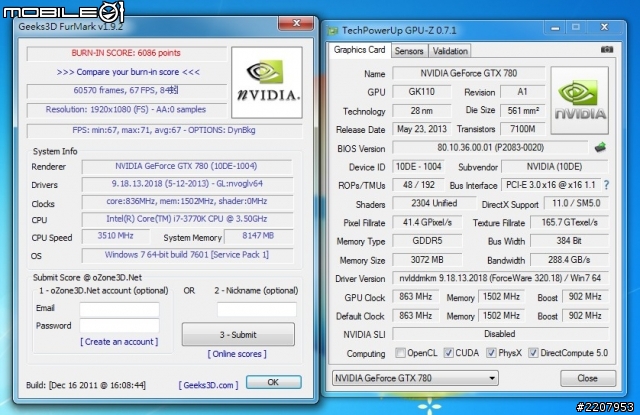Click the GPU field GK110
640x415 pixels.
point(422,92)
